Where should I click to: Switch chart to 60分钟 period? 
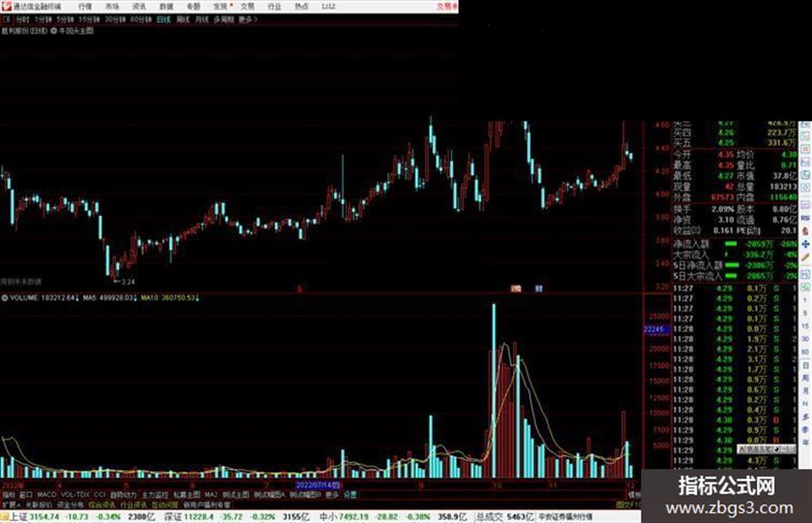tap(141, 19)
